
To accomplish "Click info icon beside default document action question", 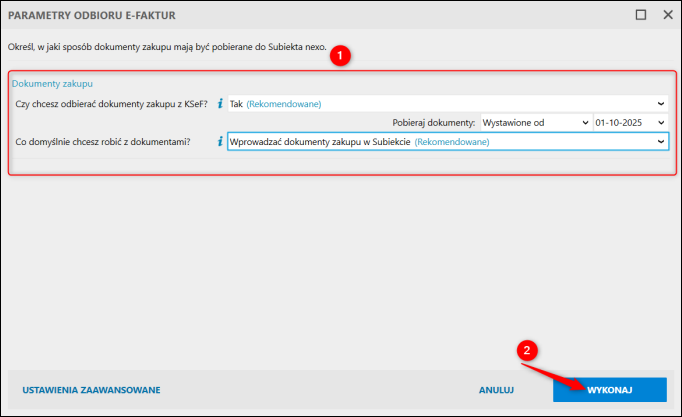I will tap(220, 141).
